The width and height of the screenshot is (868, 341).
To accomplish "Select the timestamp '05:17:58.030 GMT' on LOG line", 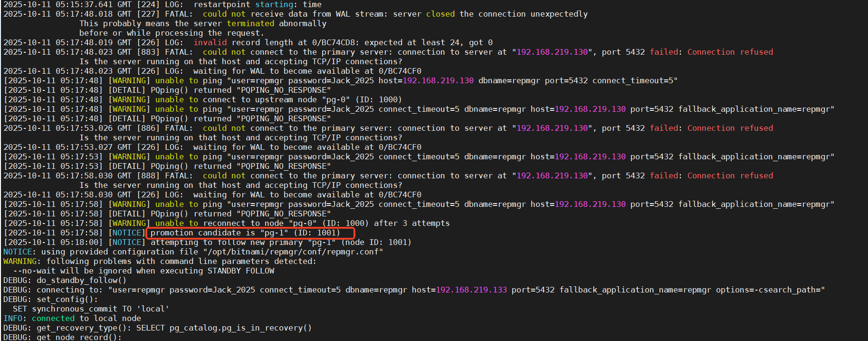I will tap(94, 195).
